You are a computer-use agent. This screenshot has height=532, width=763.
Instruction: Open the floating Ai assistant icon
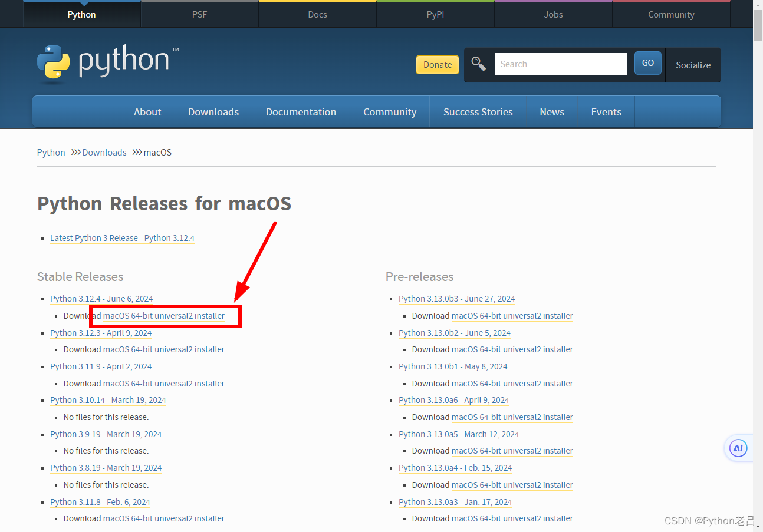pos(738,448)
